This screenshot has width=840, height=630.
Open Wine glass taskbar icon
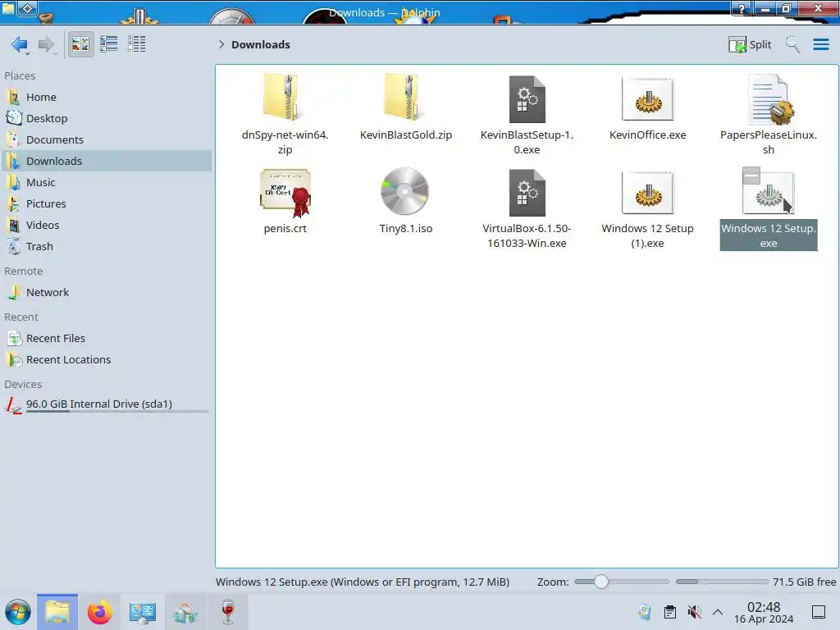click(x=228, y=612)
